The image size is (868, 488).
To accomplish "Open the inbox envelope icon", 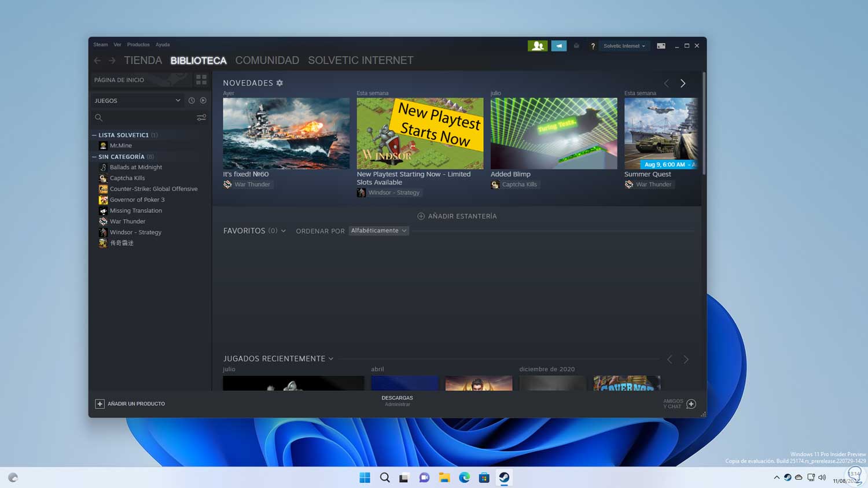I will 576,46.
